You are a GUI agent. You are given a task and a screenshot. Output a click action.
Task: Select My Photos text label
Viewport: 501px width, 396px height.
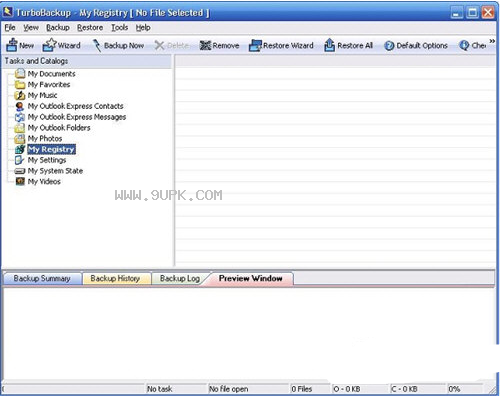[x=45, y=138]
